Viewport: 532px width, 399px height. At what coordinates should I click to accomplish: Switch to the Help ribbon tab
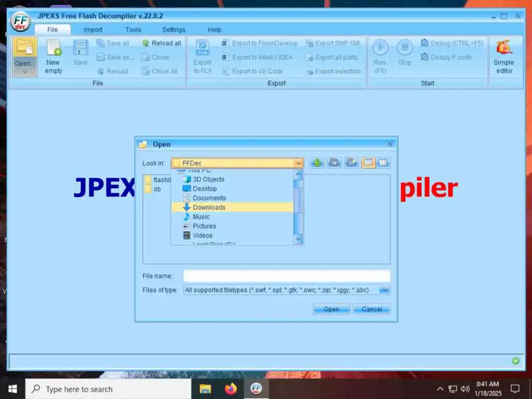[x=215, y=30]
